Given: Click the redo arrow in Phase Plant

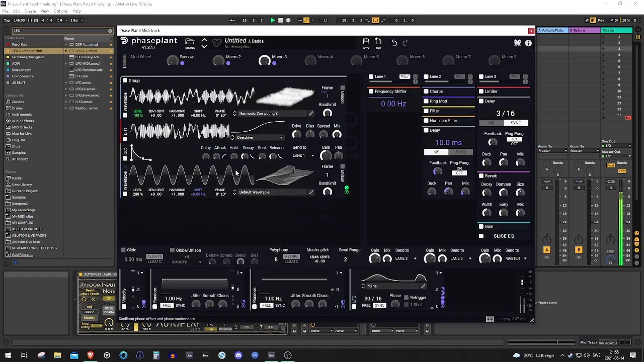Looking at the screenshot, I should coord(405,43).
